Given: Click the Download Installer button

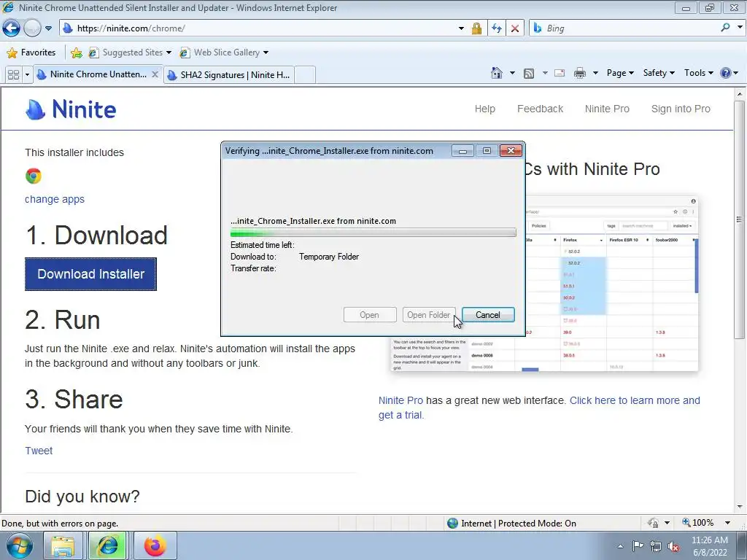Looking at the screenshot, I should click(90, 274).
